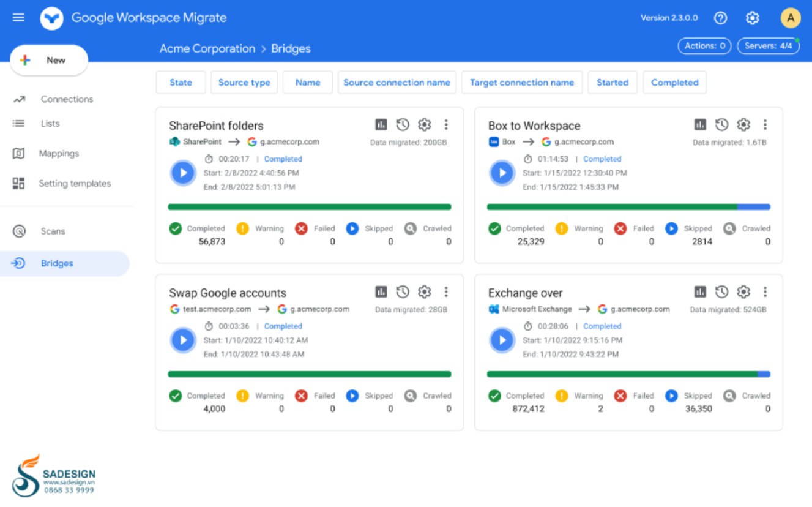Open the State filter
Image resolution: width=812 pixels, height=507 pixels.
pyautogui.click(x=181, y=83)
